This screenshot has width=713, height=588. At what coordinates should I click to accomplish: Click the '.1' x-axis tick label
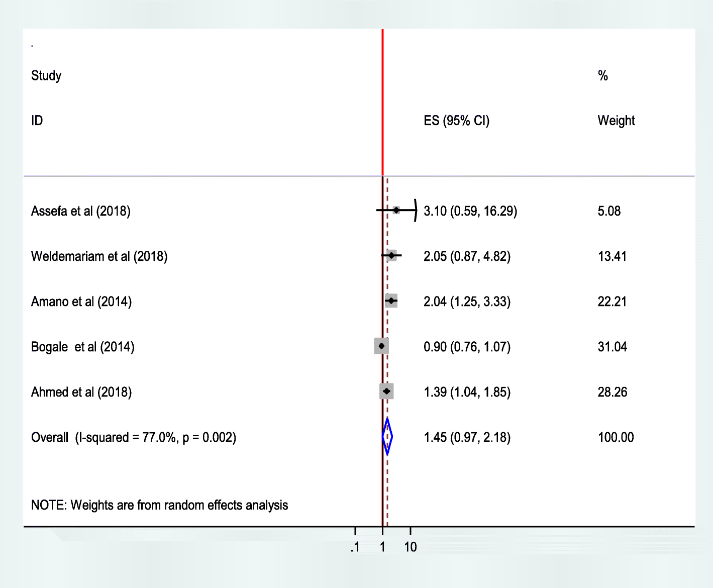tap(355, 547)
